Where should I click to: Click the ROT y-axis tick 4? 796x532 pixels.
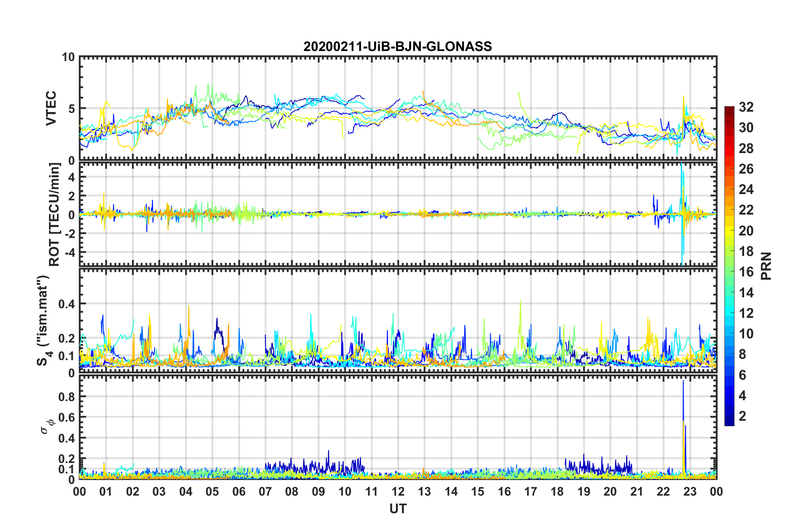pos(72,177)
